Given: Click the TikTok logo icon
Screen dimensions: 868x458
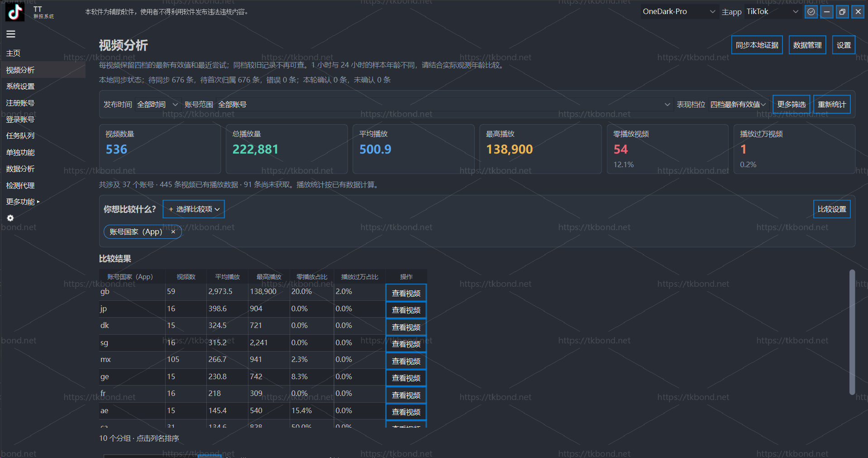Looking at the screenshot, I should (x=14, y=12).
